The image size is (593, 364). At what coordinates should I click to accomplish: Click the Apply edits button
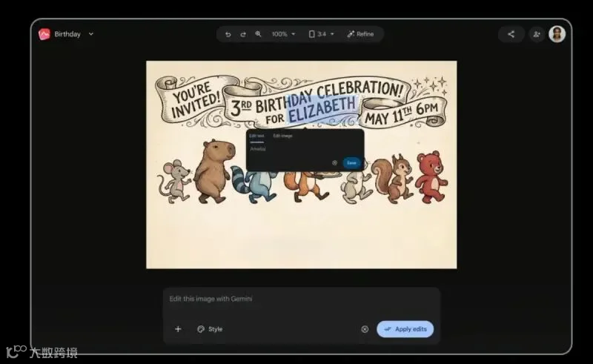click(x=405, y=329)
